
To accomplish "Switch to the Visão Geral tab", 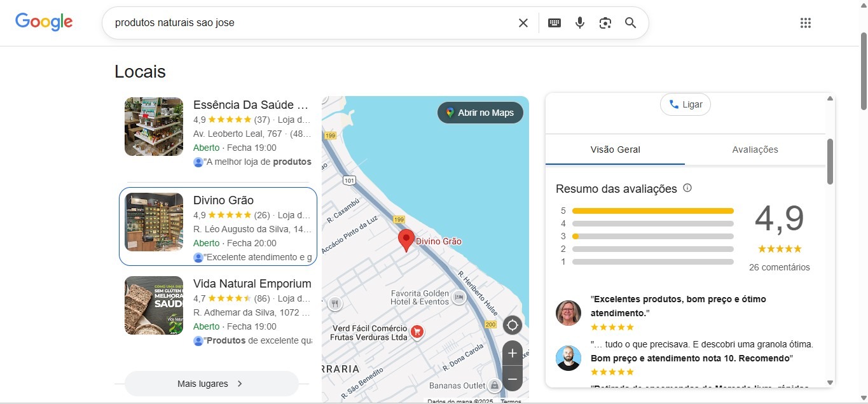I will pyautogui.click(x=615, y=150).
